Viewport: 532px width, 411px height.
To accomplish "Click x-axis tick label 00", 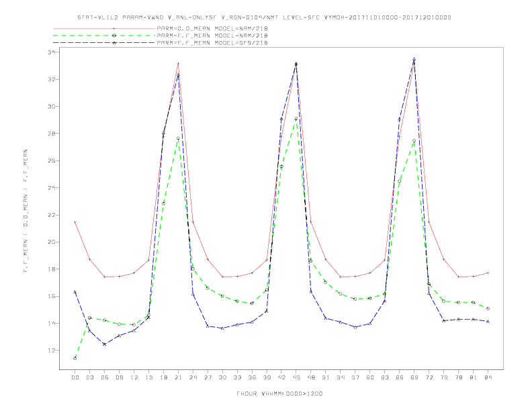I will pos(75,377).
